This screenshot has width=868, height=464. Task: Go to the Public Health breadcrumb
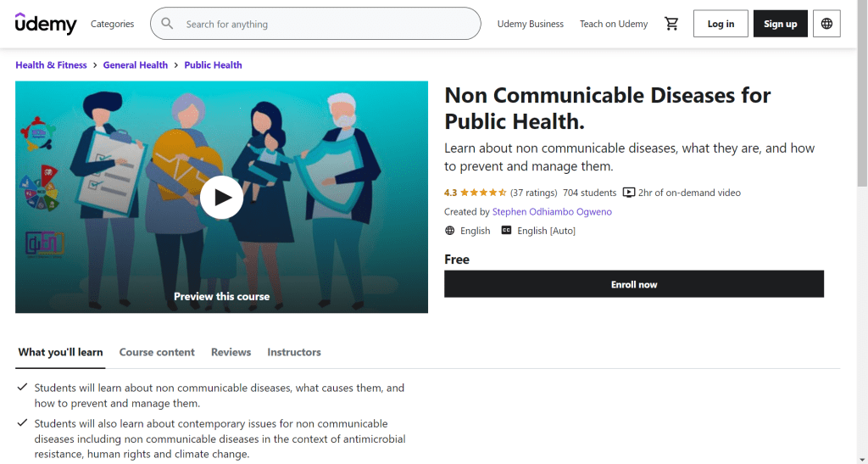point(213,65)
